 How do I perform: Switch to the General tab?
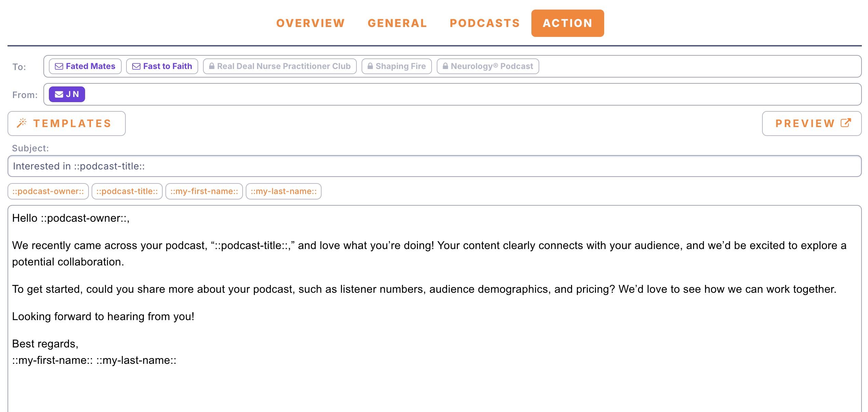(397, 23)
